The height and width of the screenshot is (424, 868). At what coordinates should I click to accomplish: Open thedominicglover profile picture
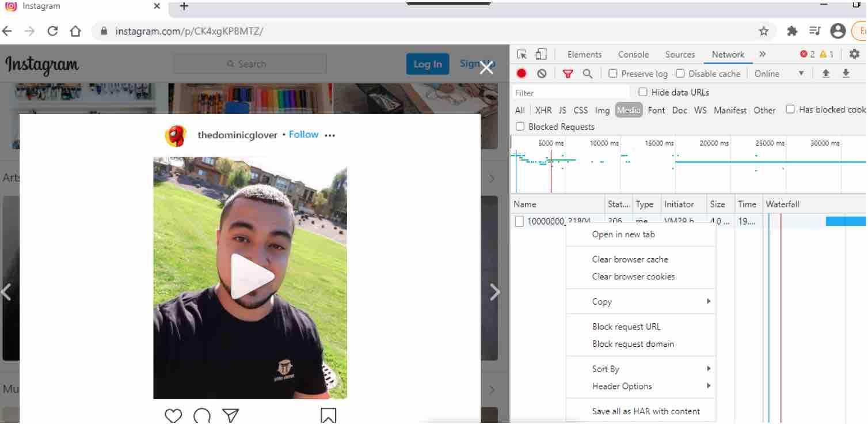click(x=176, y=135)
